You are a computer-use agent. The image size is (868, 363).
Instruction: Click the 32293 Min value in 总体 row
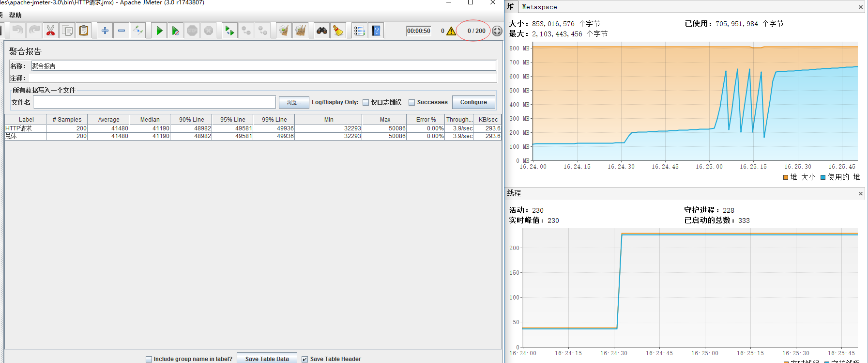click(352, 136)
